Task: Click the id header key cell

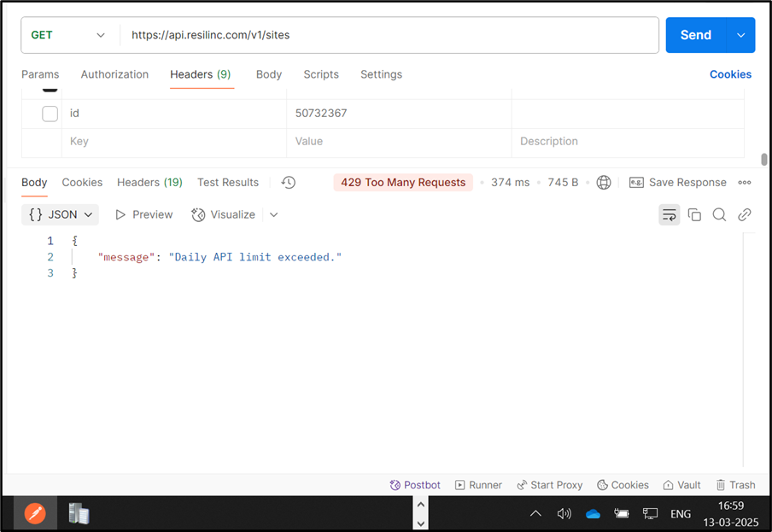Action: [174, 114]
